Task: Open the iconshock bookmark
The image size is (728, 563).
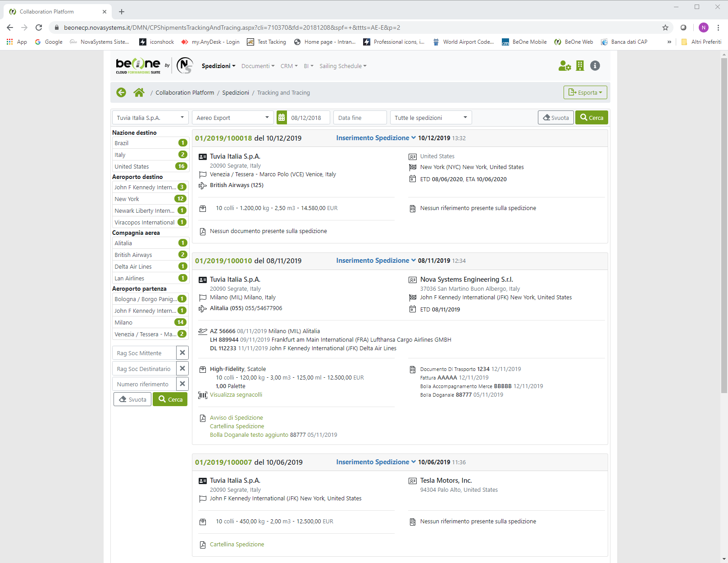Action: tap(157, 42)
